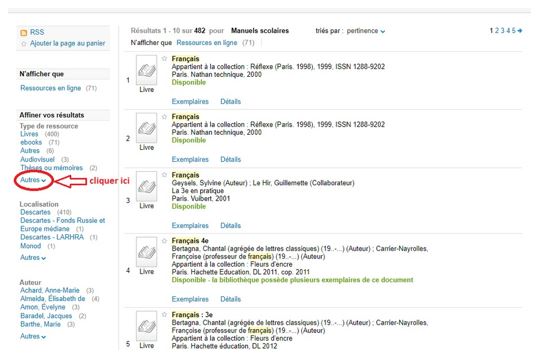This screenshot has width=543, height=364.
Task: Expand Autres under Type de ressource
Action: click(x=33, y=180)
